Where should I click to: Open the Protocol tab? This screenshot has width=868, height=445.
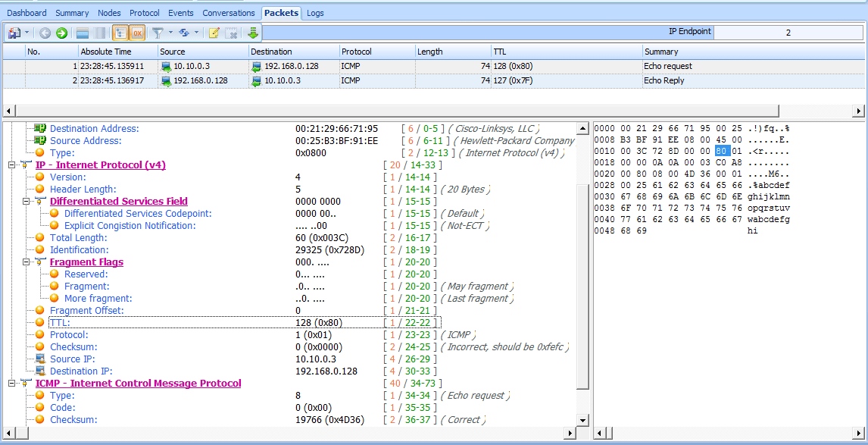click(x=145, y=13)
